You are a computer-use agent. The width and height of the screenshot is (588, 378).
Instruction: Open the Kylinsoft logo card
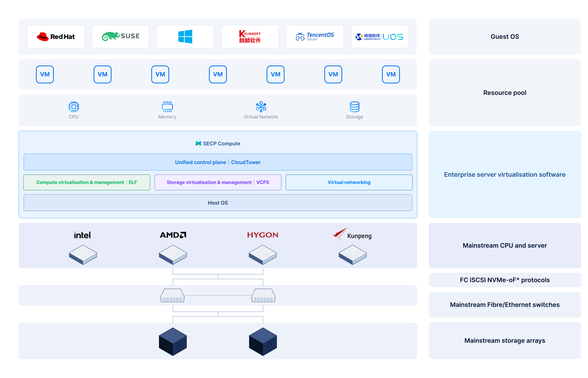click(x=250, y=37)
